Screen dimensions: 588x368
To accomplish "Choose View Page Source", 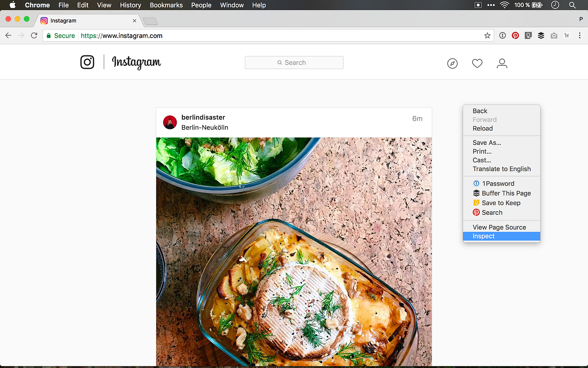I will pos(501,227).
